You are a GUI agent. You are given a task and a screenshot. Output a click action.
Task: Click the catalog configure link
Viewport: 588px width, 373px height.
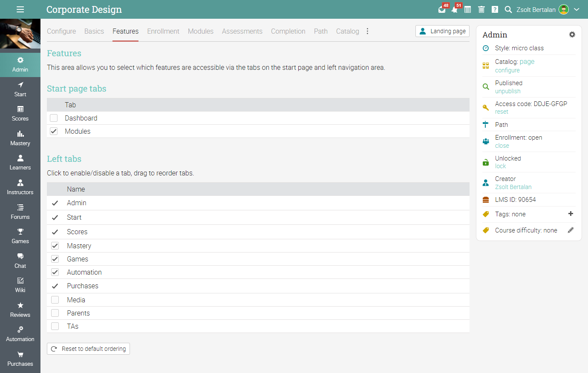(507, 70)
